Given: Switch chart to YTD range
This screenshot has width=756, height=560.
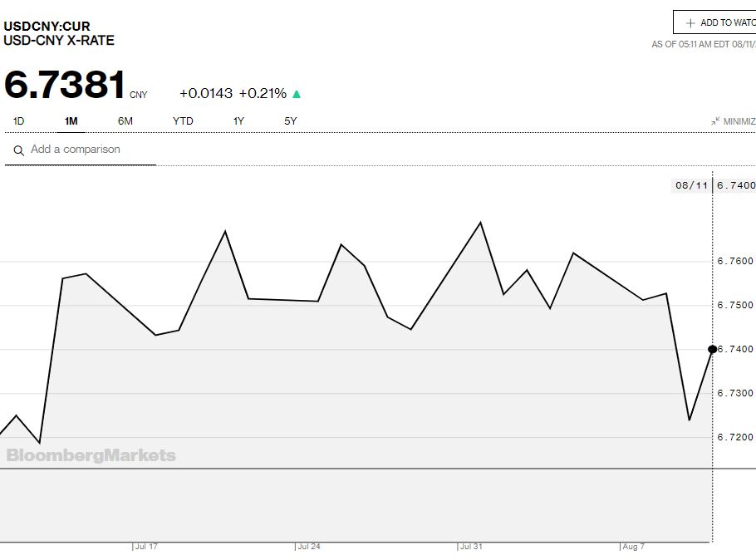Looking at the screenshot, I should point(183,121).
